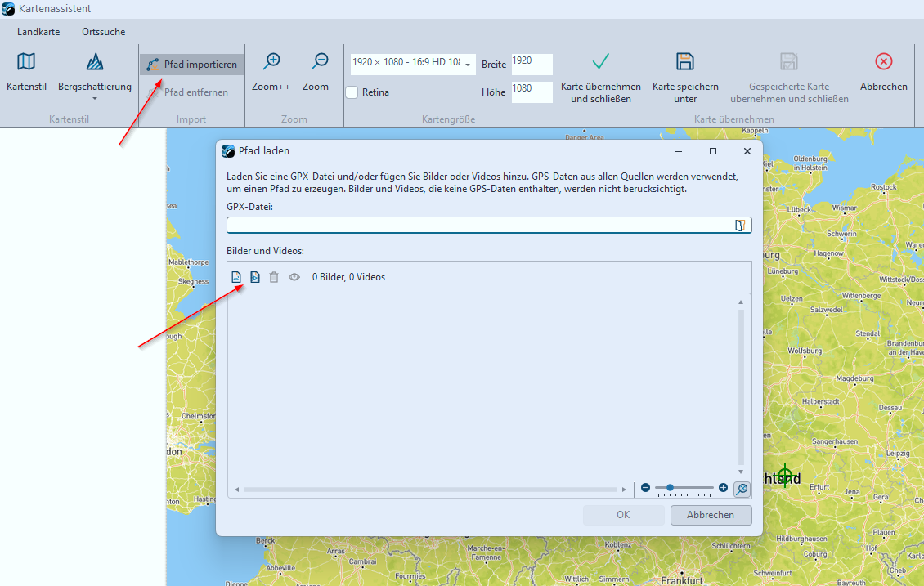The image size is (924, 586).
Task: Click the minus thumbnail zoom button
Action: tap(645, 488)
